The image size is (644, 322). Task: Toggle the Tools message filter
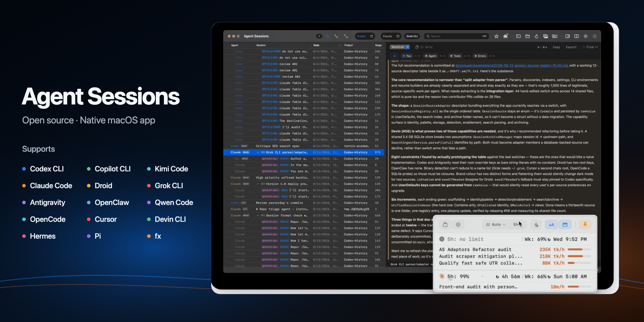(x=455, y=56)
